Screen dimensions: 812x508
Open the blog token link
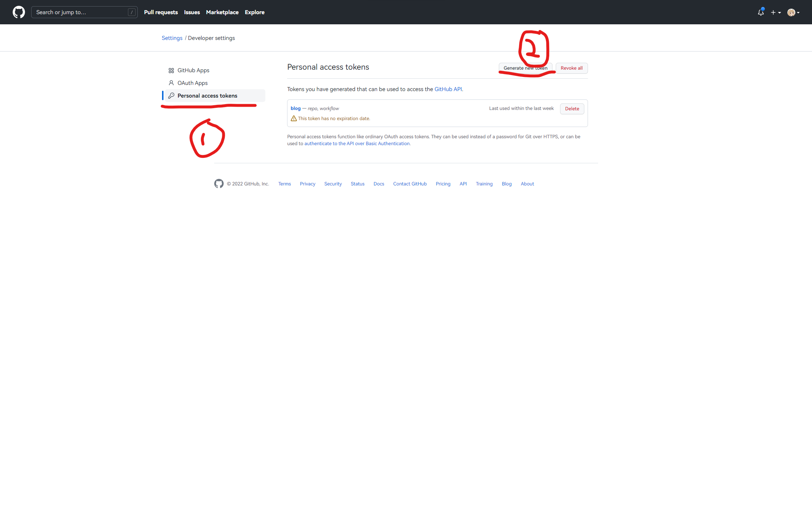click(296, 108)
